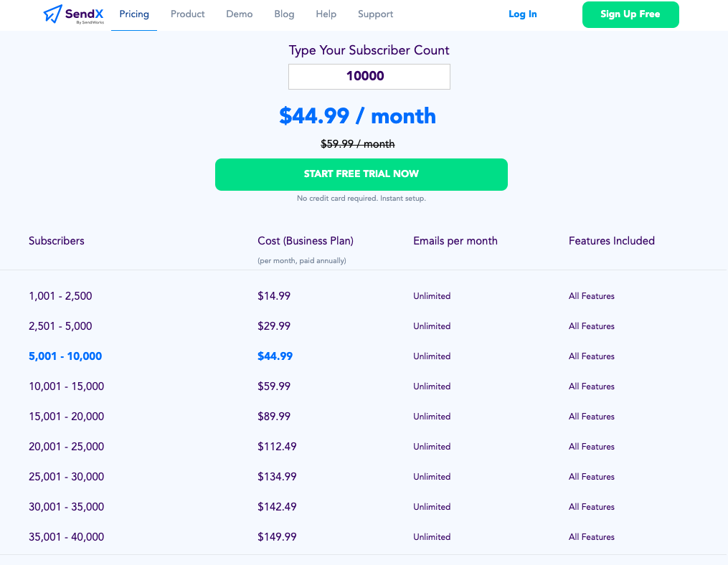Screen dimensions: 728x565
Task: Open the Product menu item
Action: tap(187, 14)
